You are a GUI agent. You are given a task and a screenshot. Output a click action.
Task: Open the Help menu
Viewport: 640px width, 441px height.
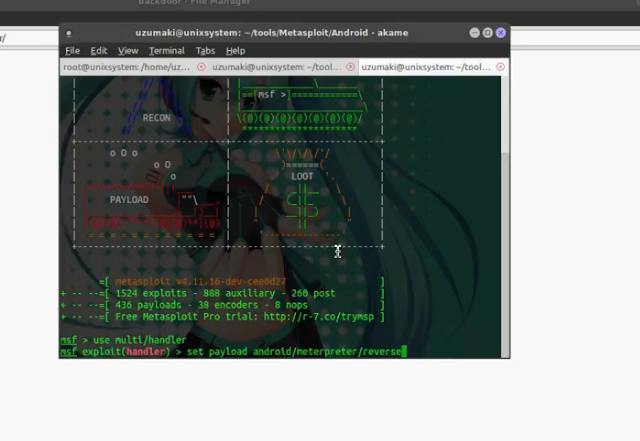click(236, 51)
